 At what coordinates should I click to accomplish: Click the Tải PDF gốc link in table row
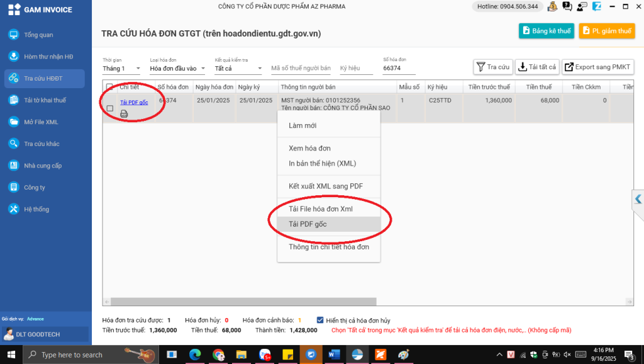pos(134,103)
